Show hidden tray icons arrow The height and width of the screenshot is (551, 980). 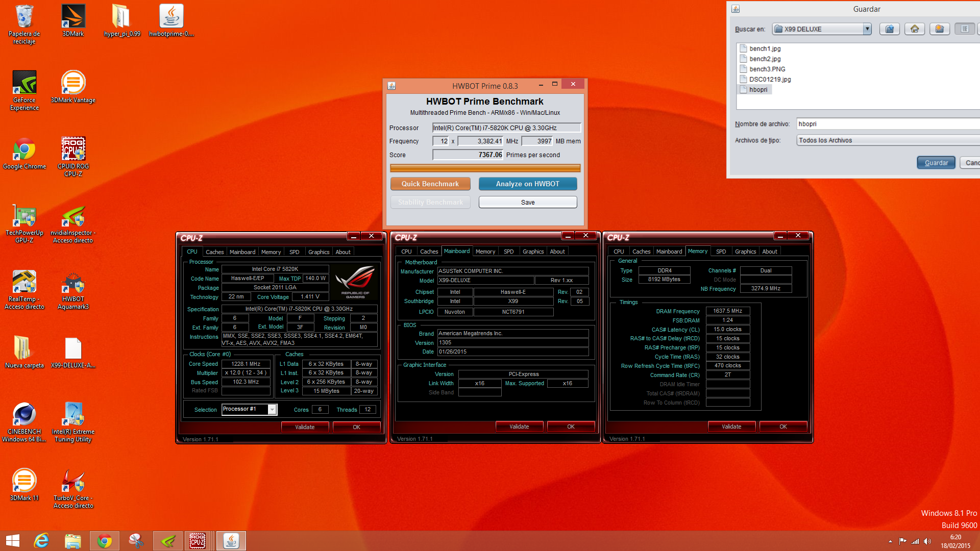890,541
